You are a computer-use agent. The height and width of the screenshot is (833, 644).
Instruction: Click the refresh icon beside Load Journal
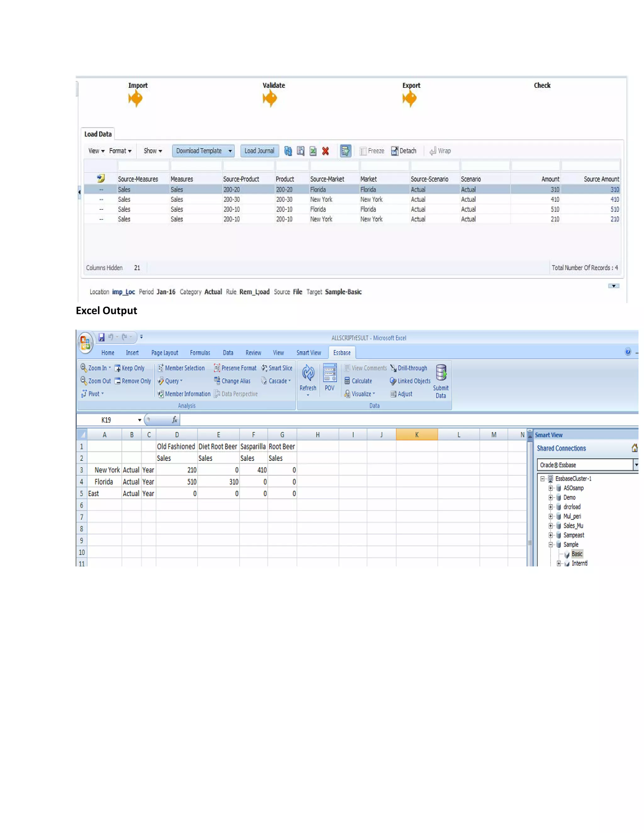(288, 151)
